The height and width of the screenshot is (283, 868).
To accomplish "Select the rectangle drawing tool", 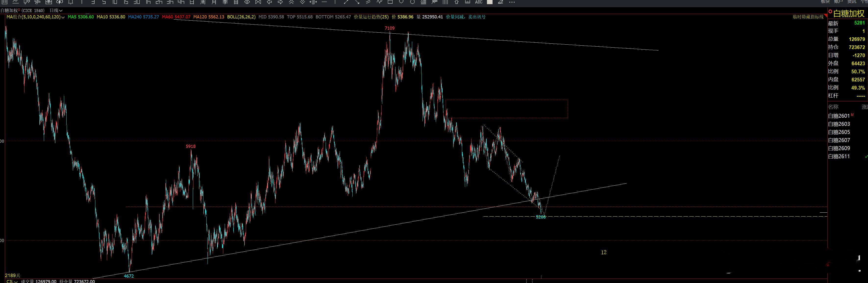I will coord(390,2).
